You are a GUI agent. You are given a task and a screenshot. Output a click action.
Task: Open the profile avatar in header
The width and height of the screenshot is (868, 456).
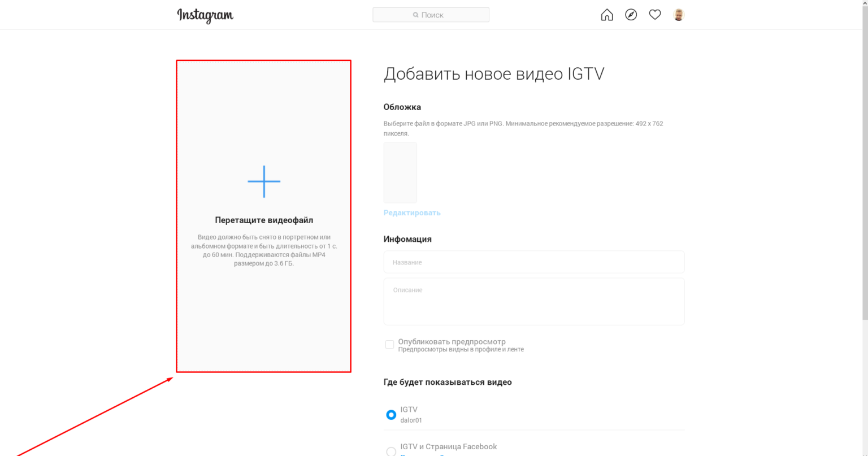[679, 15]
